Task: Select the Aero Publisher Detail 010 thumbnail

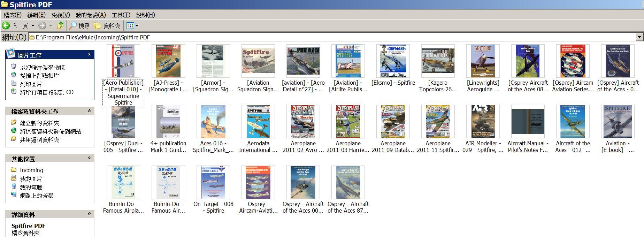Action: [x=123, y=61]
